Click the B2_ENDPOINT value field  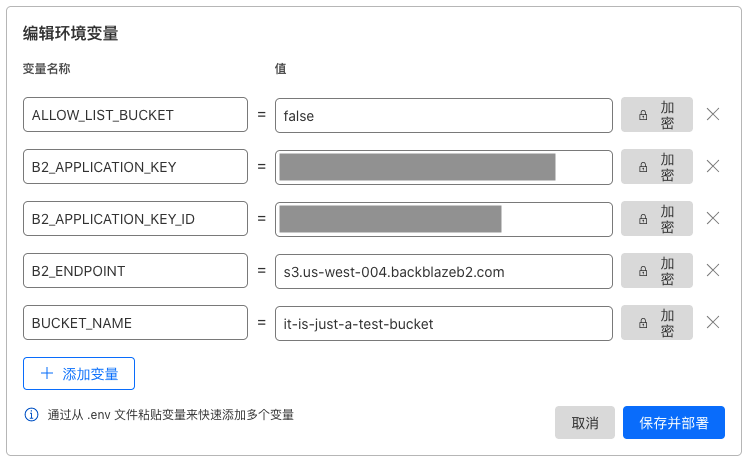[x=443, y=271]
